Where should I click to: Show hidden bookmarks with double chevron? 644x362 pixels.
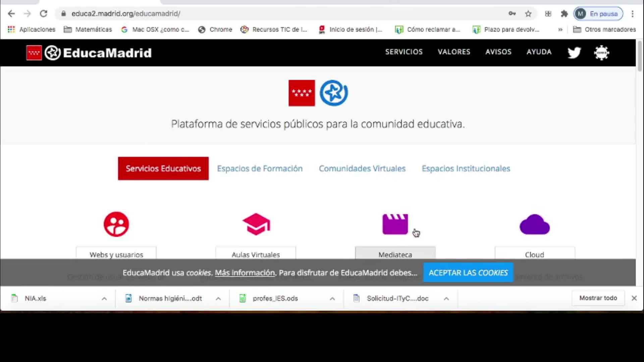coord(560,29)
